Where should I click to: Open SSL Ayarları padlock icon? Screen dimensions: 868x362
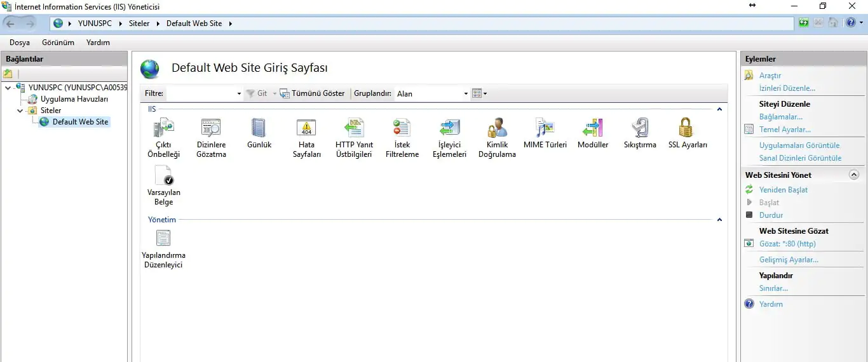tap(687, 129)
